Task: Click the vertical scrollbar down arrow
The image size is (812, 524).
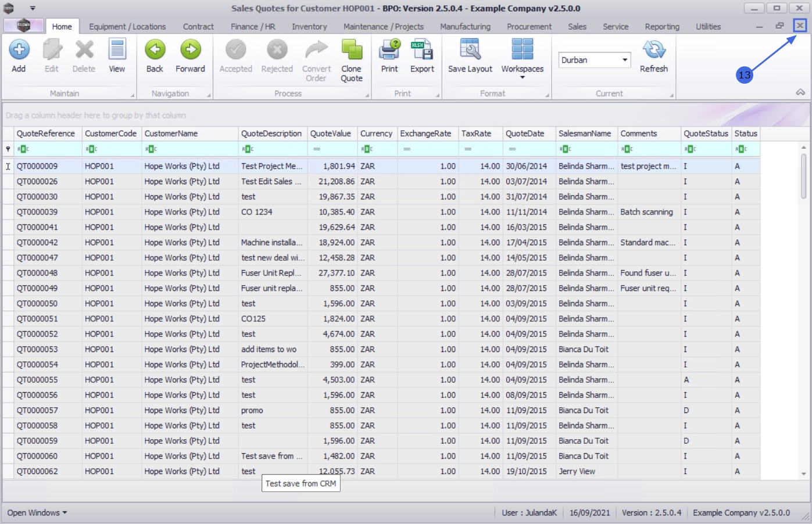Action: [x=804, y=474]
